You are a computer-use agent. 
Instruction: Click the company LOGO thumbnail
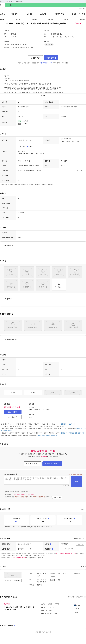click(12, 575)
